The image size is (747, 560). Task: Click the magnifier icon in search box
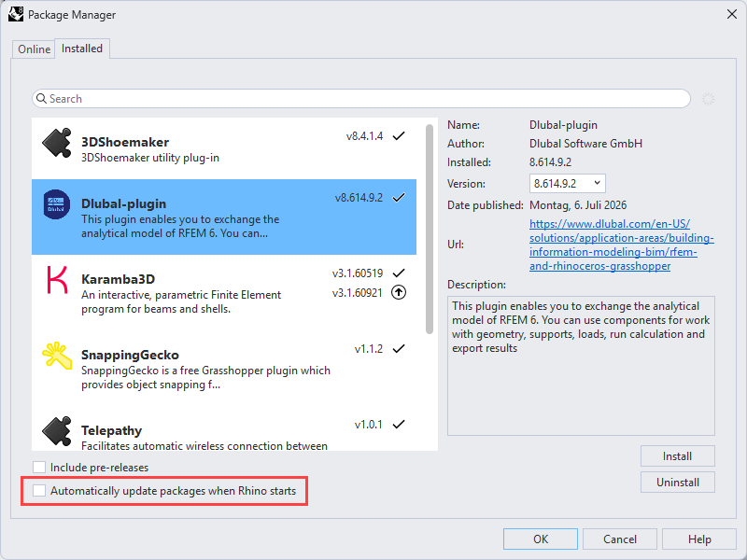(41, 99)
